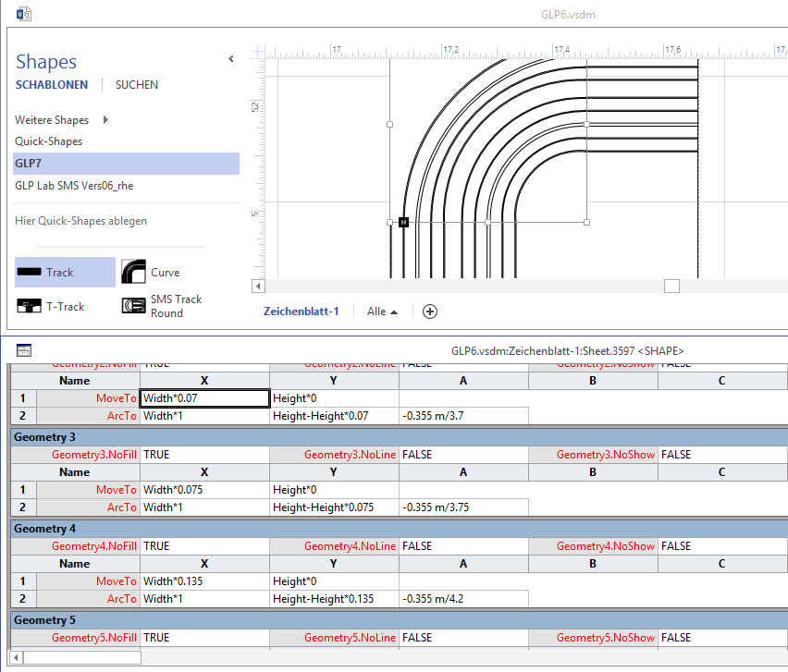Switch to the SUCHEN tab

pos(136,85)
